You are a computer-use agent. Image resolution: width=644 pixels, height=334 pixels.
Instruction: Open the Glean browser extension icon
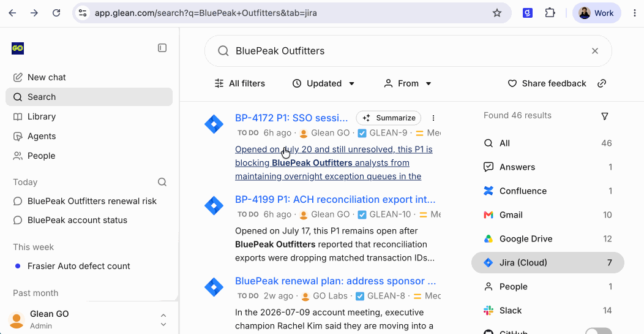tap(527, 13)
